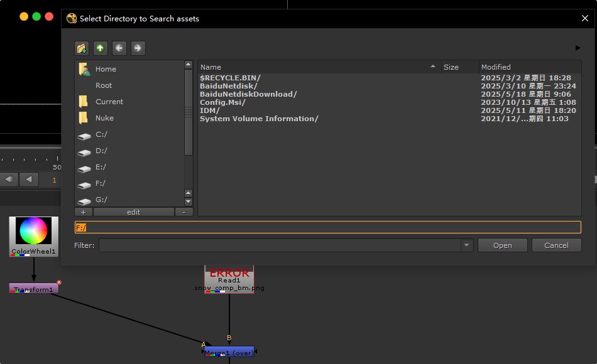
Task: Open the Filter dropdown arrow
Action: point(466,245)
